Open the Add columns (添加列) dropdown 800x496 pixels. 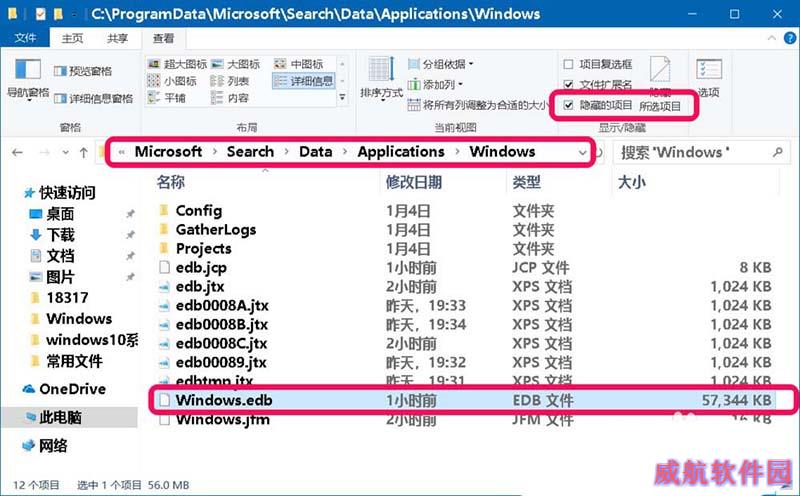pos(438,85)
